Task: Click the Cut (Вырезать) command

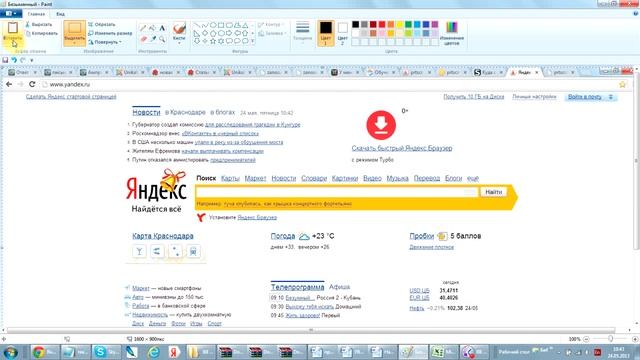Action: [x=38, y=24]
